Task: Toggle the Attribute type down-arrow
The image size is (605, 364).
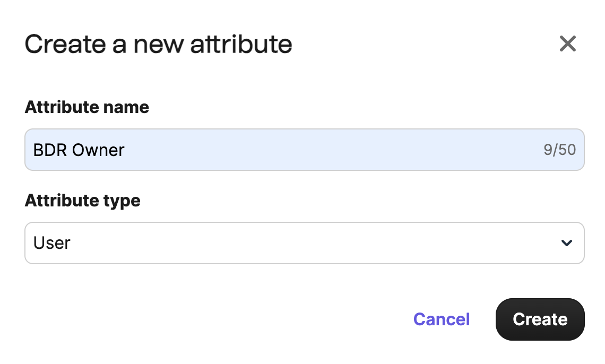Action: coord(566,243)
